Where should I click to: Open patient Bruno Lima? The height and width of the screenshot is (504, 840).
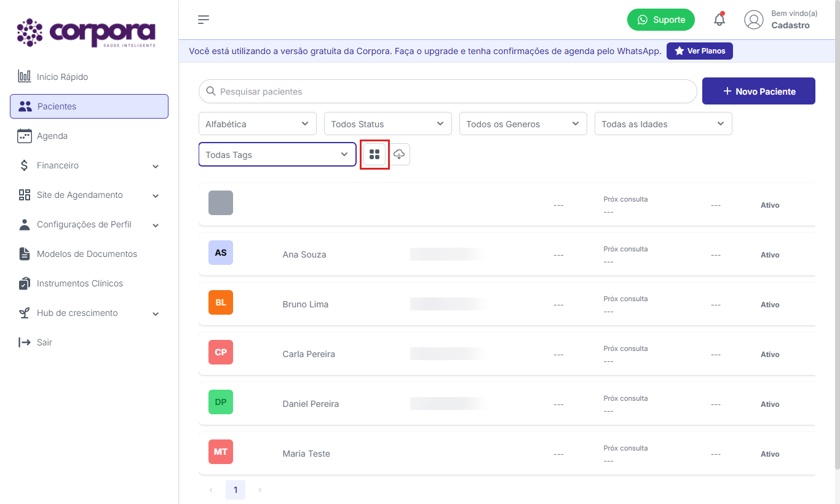tap(306, 304)
